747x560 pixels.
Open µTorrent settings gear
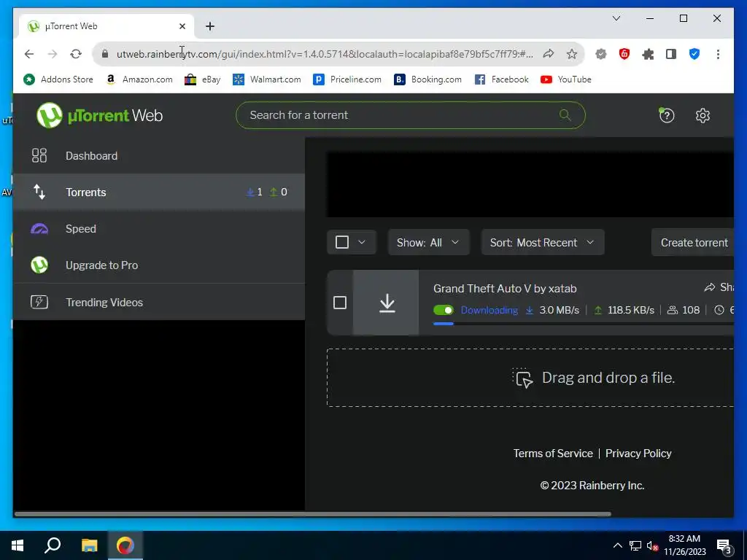coord(703,115)
